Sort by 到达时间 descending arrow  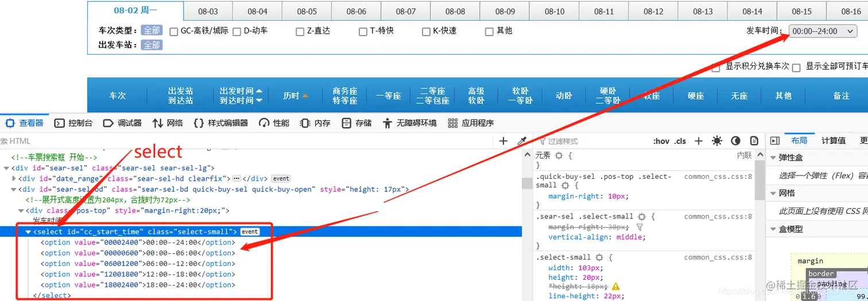coord(259,100)
